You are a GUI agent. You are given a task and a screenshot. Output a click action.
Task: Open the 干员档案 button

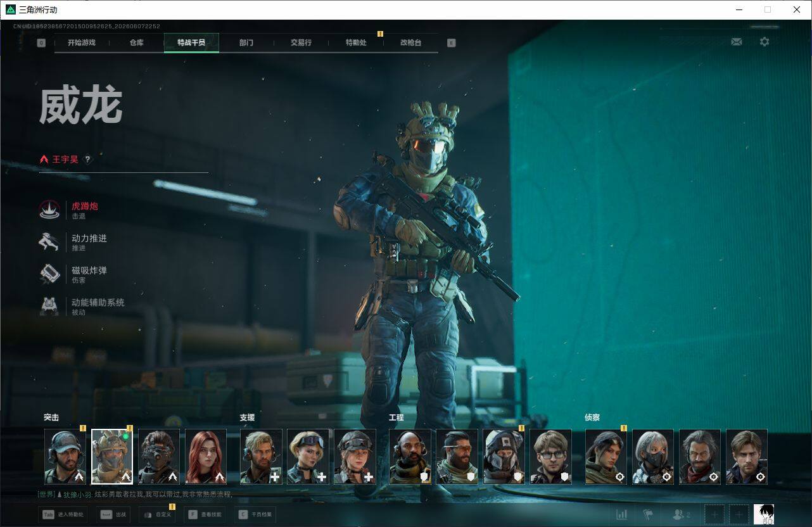click(255, 515)
